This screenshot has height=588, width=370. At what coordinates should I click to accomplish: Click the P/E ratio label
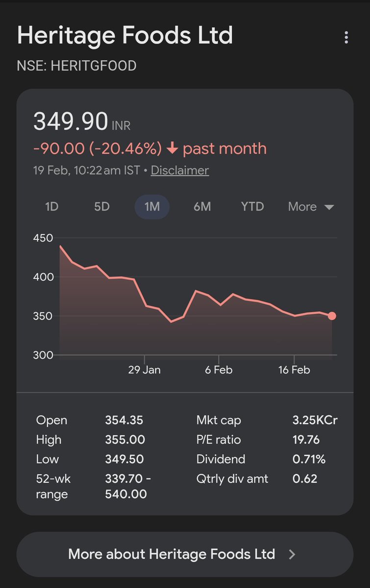point(219,440)
